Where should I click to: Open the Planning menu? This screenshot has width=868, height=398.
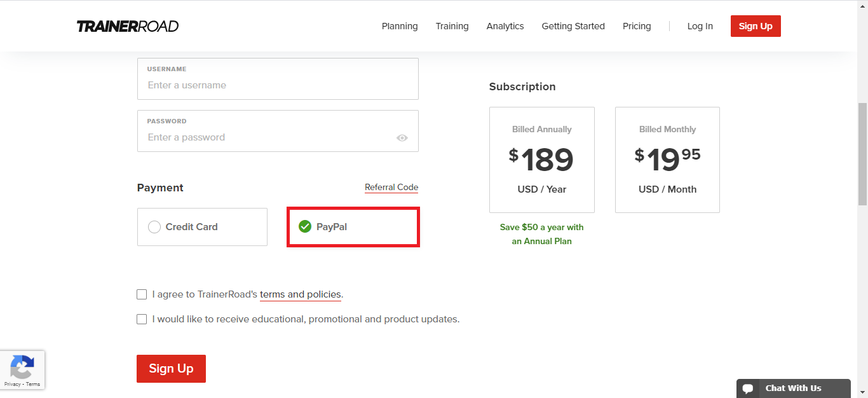click(x=400, y=26)
